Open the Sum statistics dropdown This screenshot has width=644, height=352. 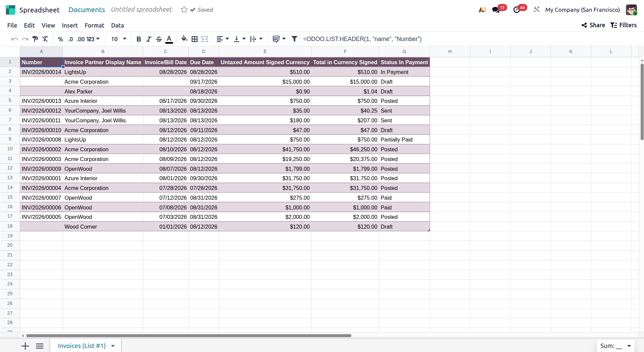(615, 346)
